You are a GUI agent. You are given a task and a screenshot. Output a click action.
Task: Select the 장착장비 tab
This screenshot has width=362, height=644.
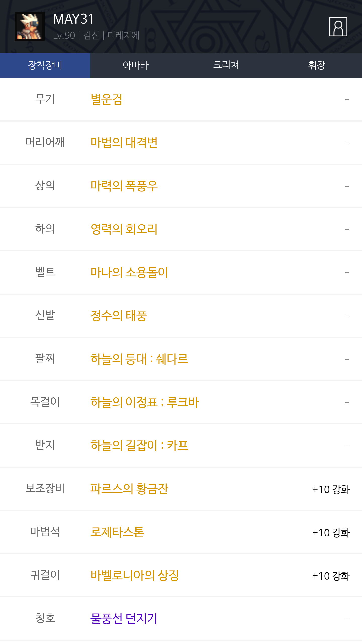point(45,65)
